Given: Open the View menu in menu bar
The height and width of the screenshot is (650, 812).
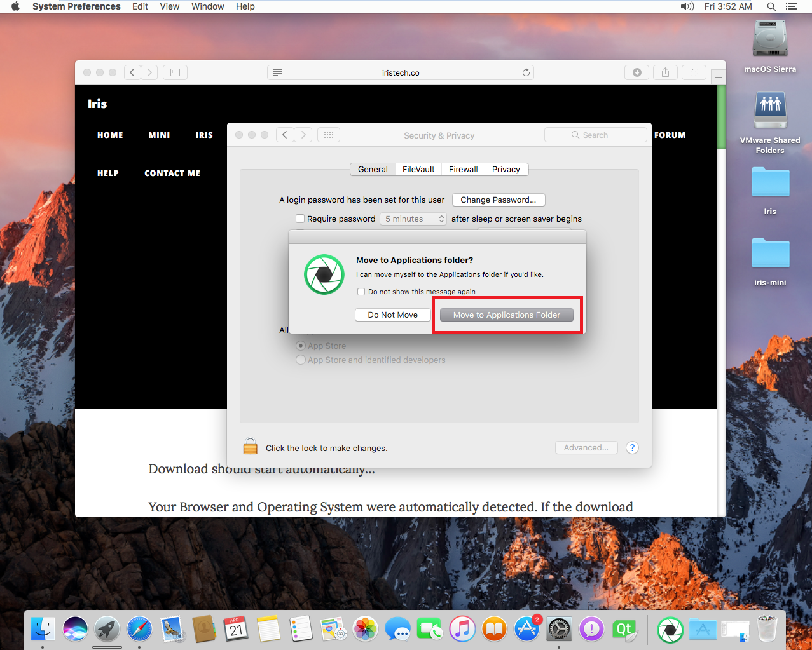Looking at the screenshot, I should click(x=169, y=6).
